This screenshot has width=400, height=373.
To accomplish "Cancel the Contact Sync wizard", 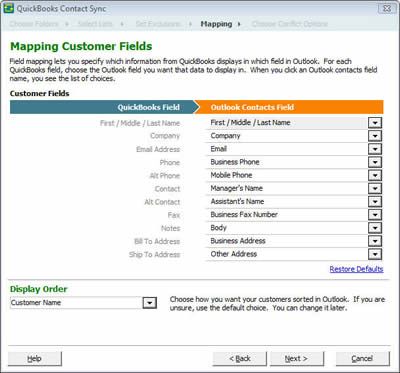I will [362, 359].
